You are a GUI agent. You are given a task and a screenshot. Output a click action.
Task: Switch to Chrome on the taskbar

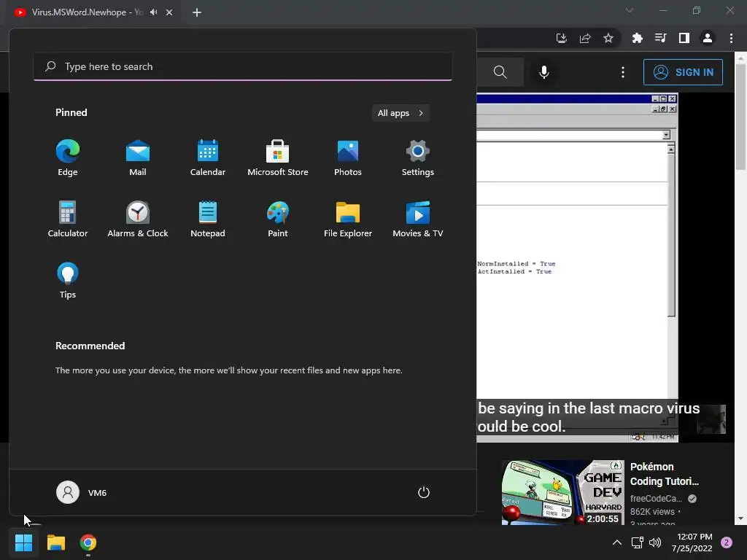point(88,542)
